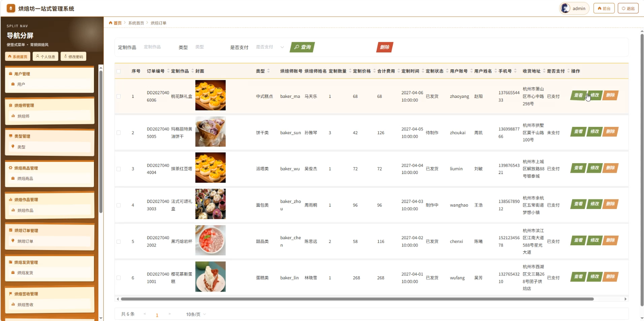Focus the 类型 search input
The height and width of the screenshot is (321, 644).
tap(209, 47)
